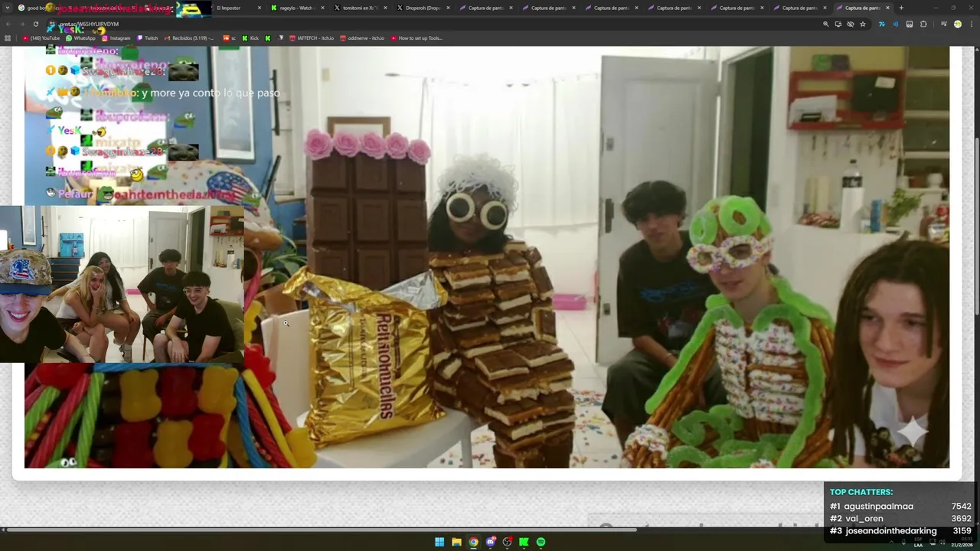980x551 pixels.
Task: Open the Twitch bookmark
Action: pos(148,37)
